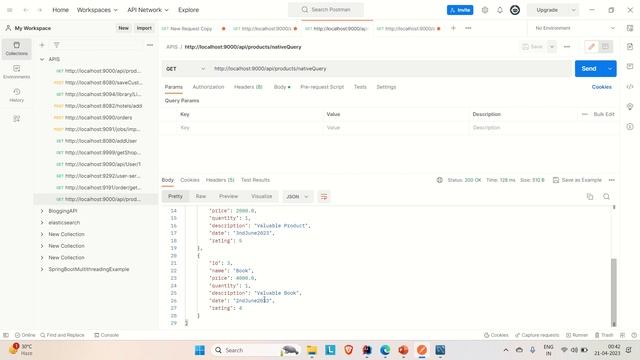Click the Search Postman box
Image resolution: width=640 pixels, height=360 pixels.
click(x=326, y=10)
